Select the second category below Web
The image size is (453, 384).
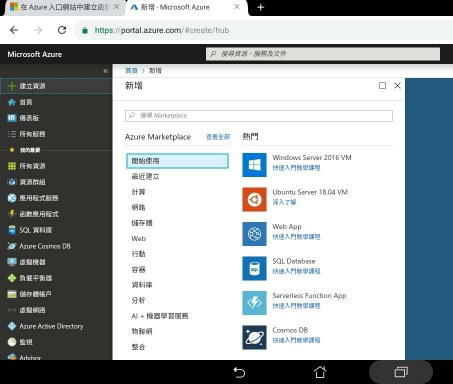point(138,269)
